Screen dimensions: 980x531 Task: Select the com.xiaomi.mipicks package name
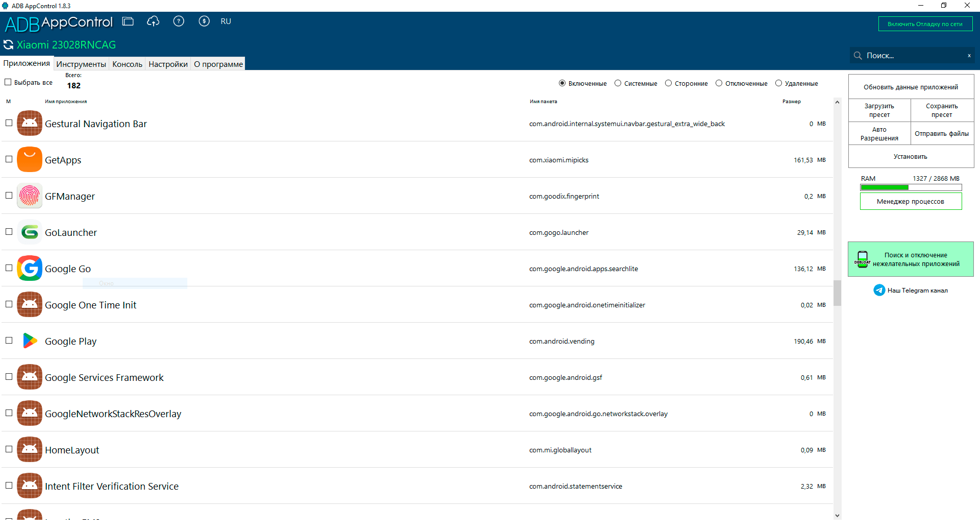pos(559,160)
